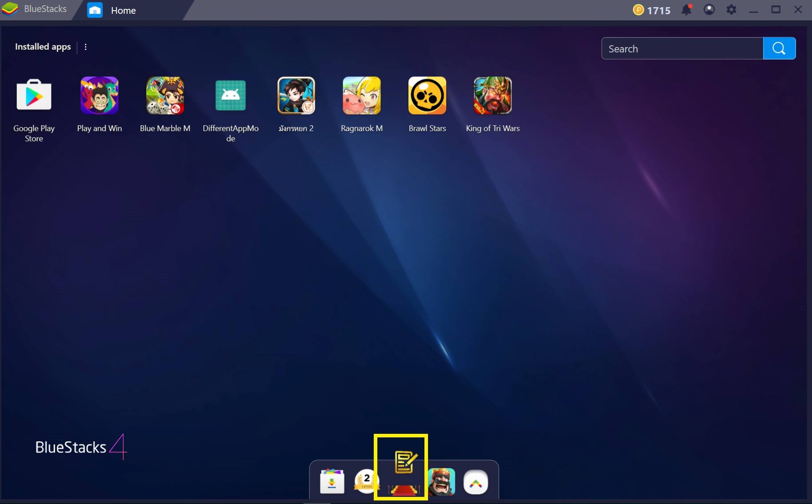Launch King of Tri Wars
This screenshot has width=812, height=504.
click(x=492, y=95)
